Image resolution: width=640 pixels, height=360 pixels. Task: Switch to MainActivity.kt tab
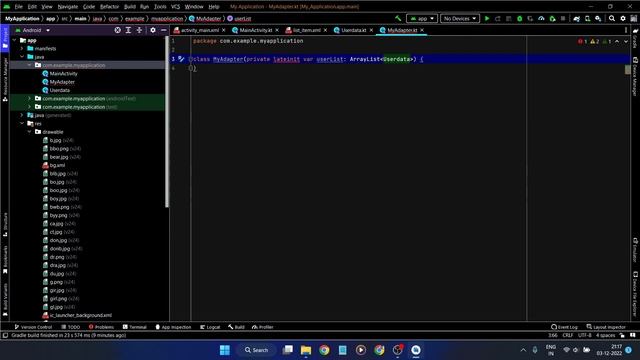coord(256,30)
